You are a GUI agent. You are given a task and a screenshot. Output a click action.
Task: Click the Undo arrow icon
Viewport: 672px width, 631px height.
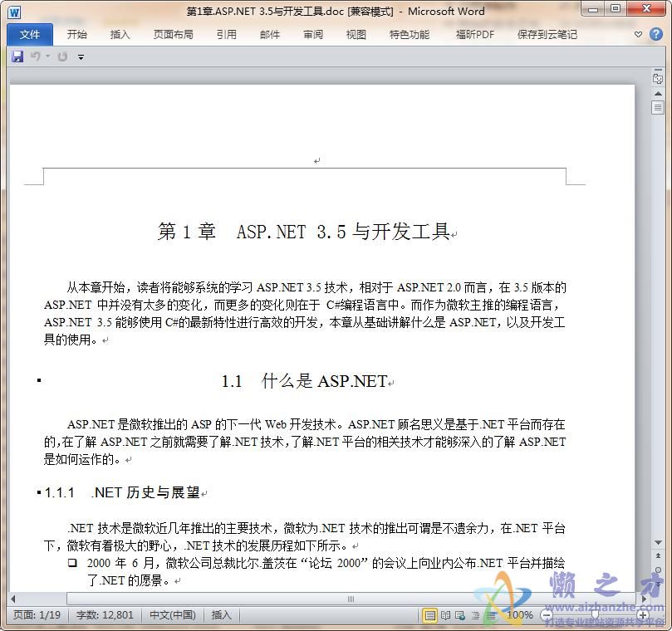(35, 56)
